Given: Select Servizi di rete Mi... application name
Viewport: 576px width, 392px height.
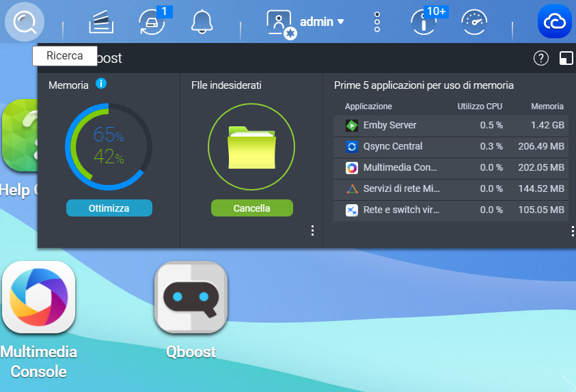Looking at the screenshot, I should click(401, 188).
